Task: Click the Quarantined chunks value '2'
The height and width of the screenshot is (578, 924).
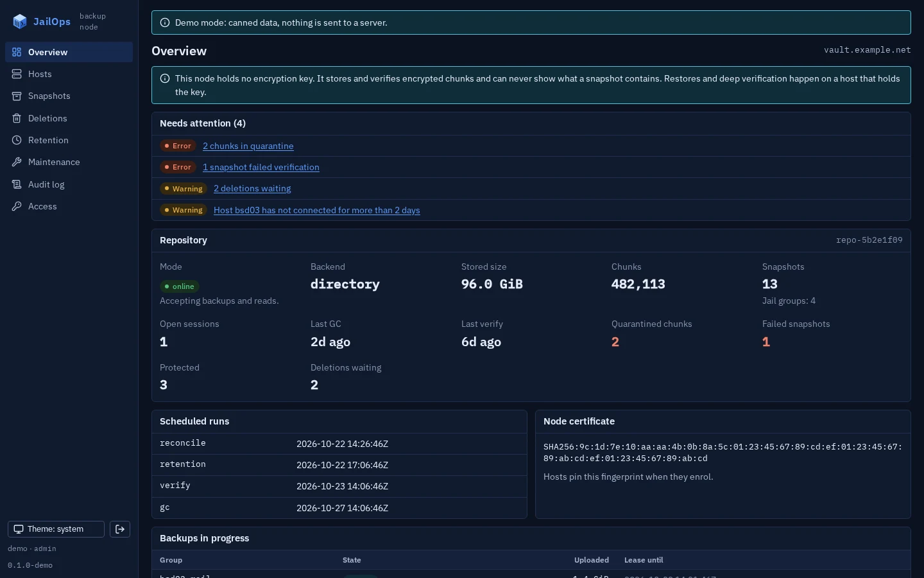Action: click(x=615, y=342)
